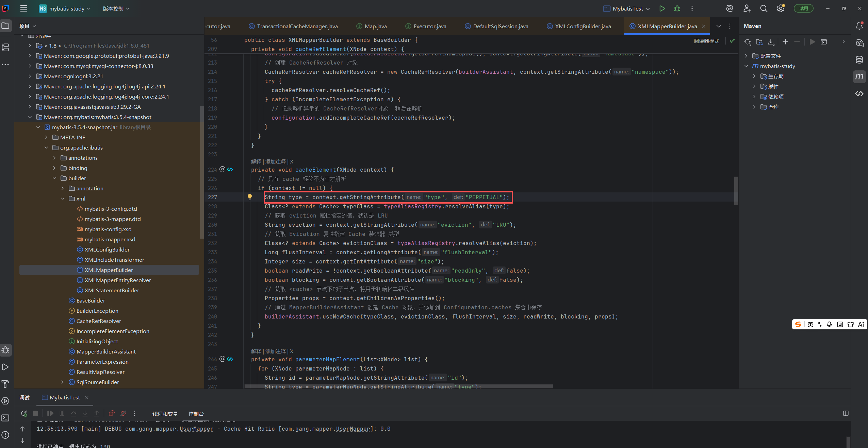Viewport: 868px width, 448px height.
Task: Open the Problems tool window icon
Action: coord(5,435)
